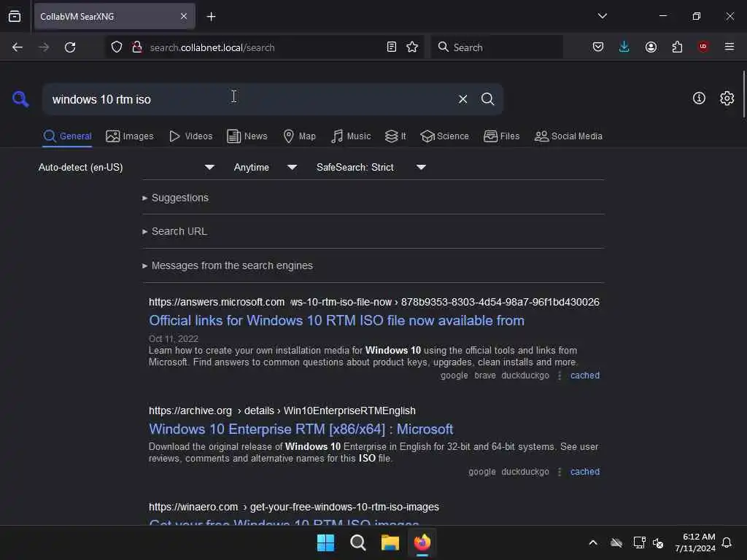Open SearXNG preferences gear

[x=727, y=98]
